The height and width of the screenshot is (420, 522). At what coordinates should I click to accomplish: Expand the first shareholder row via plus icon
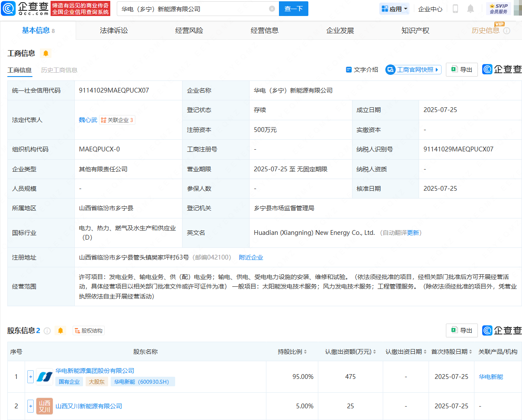pos(30,376)
